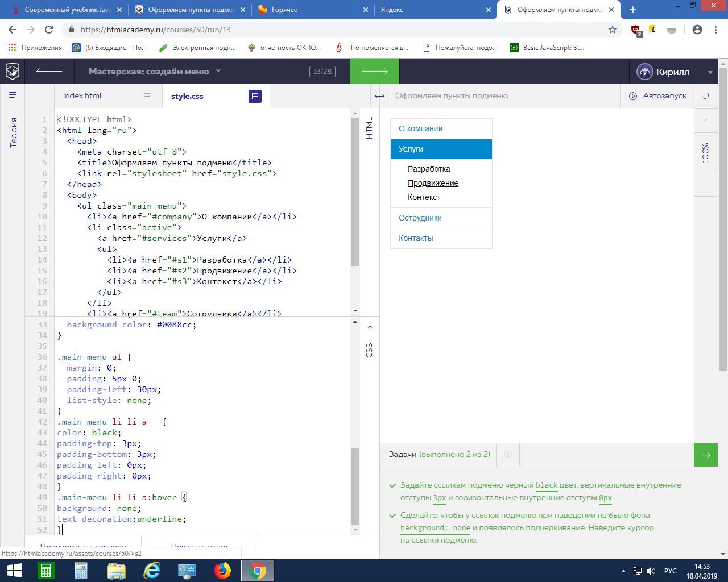The height and width of the screenshot is (582, 728).
Task: Click the page vertical scrollbar
Action: pyautogui.click(x=723, y=219)
